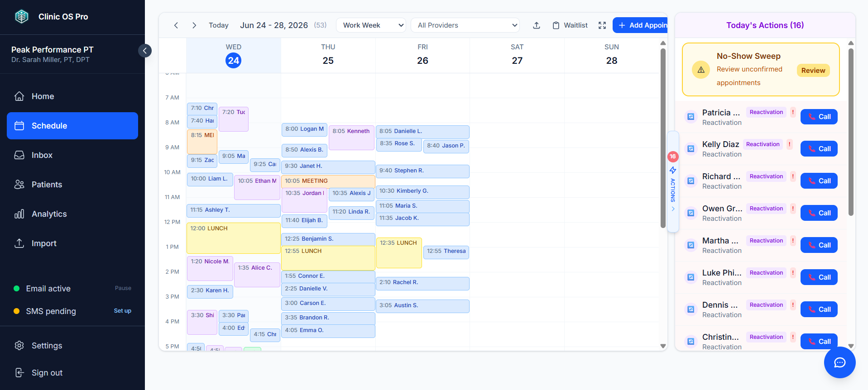868x390 pixels.
Task: Pause the active email status
Action: pyautogui.click(x=123, y=288)
